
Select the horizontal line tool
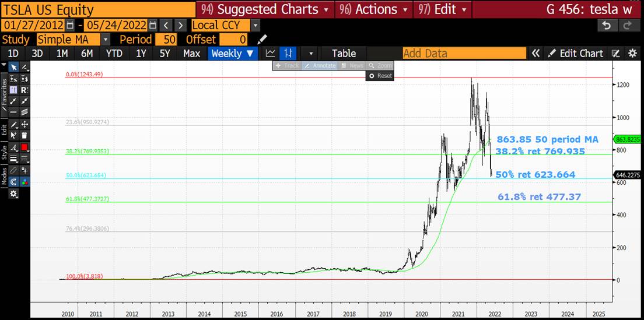click(x=13, y=112)
